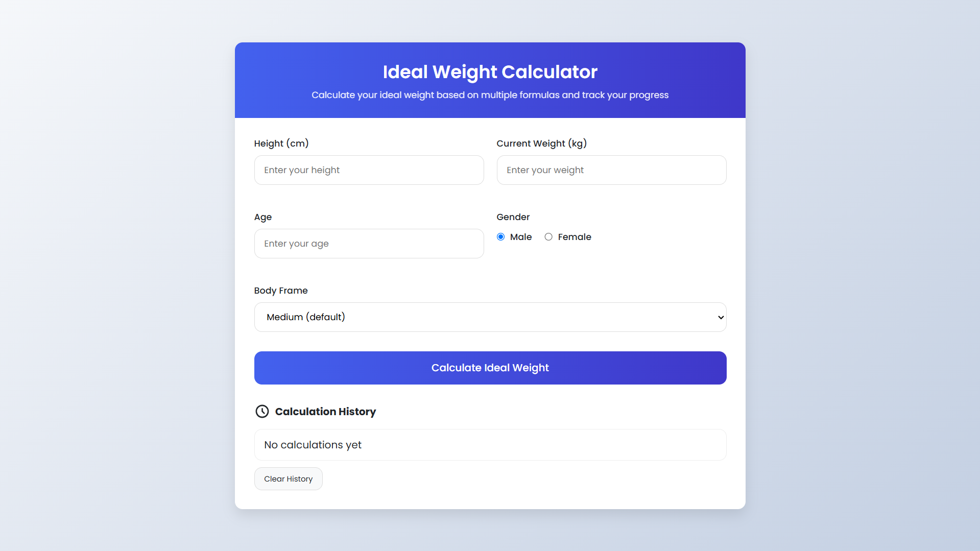Click the Calculation History heading

(325, 412)
